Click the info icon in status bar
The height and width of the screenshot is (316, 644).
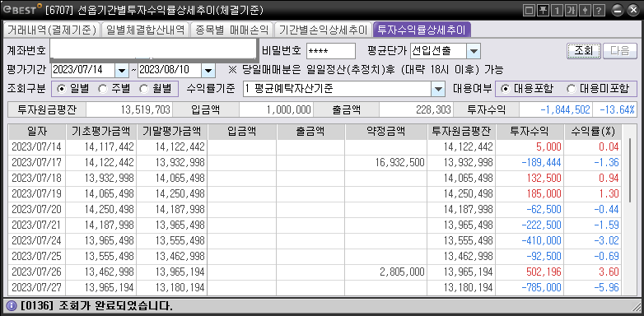[12, 306]
